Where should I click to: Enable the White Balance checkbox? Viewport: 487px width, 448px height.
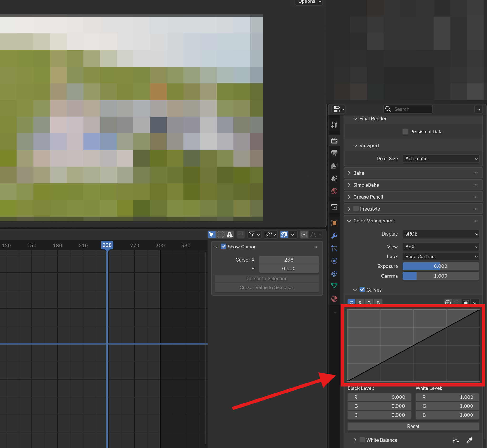coord(362,440)
